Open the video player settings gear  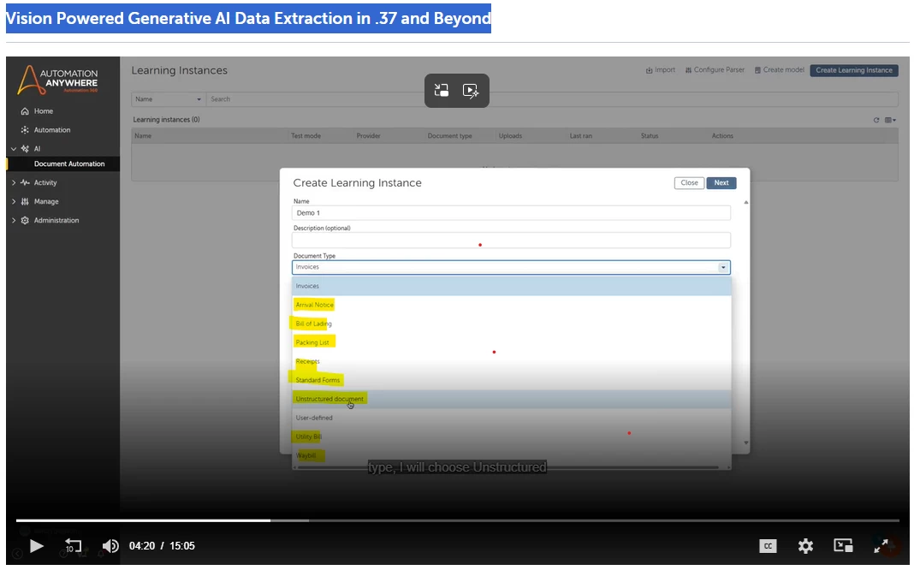[x=805, y=546]
